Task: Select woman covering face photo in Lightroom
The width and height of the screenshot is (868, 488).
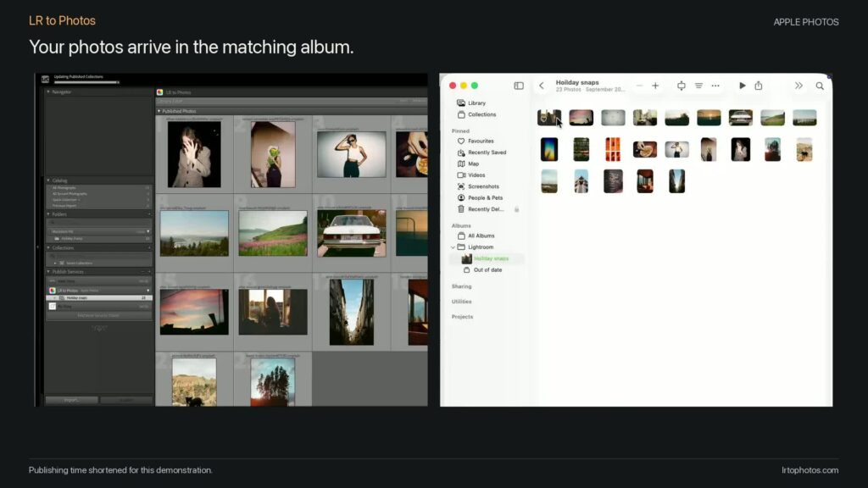Action: point(194,155)
